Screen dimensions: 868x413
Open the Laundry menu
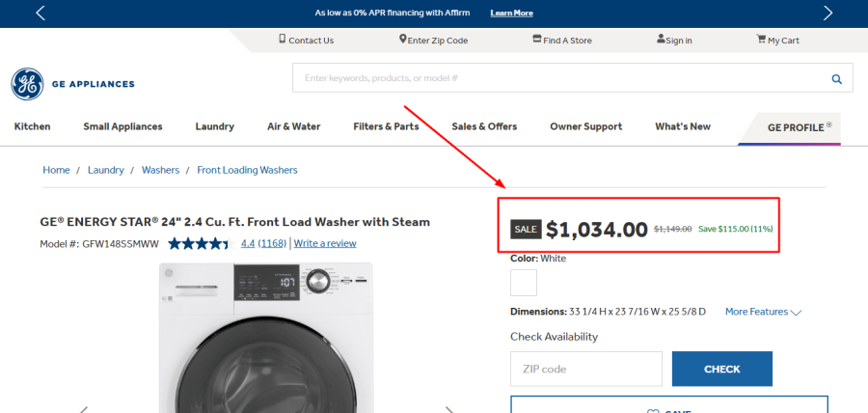(x=214, y=126)
